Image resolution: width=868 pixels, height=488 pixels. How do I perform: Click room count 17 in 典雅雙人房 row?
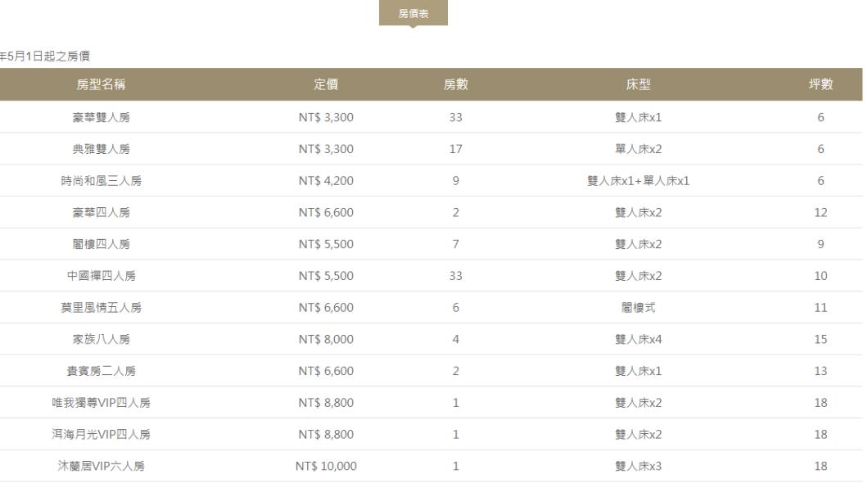click(x=455, y=149)
